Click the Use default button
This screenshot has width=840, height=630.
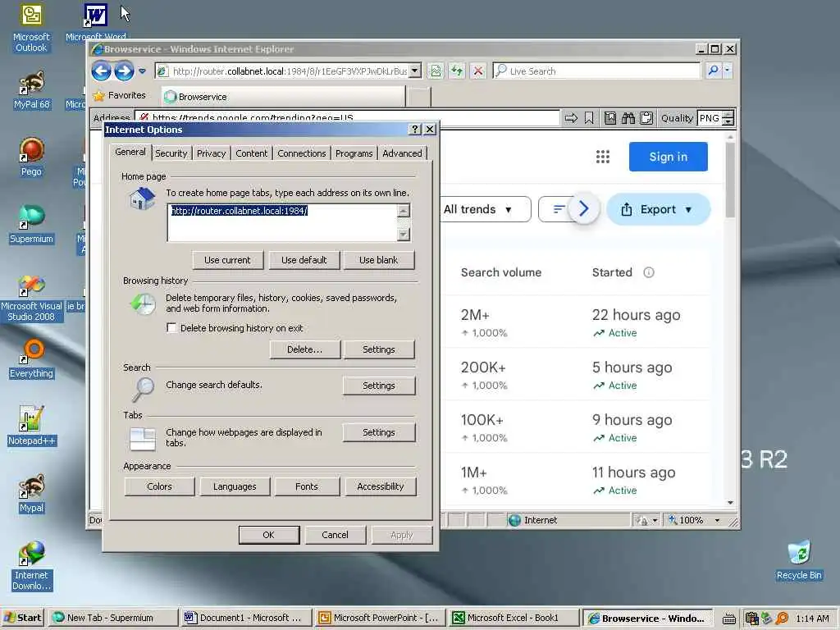tap(304, 260)
